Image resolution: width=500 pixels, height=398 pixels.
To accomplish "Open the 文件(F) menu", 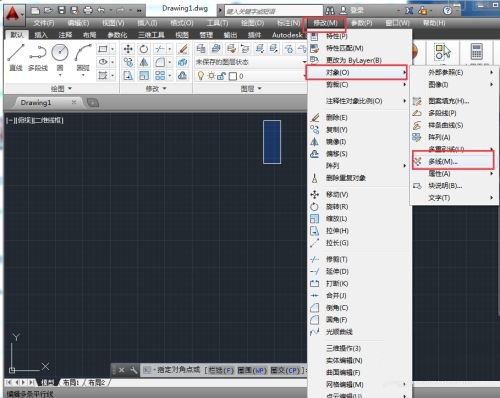I will [44, 23].
